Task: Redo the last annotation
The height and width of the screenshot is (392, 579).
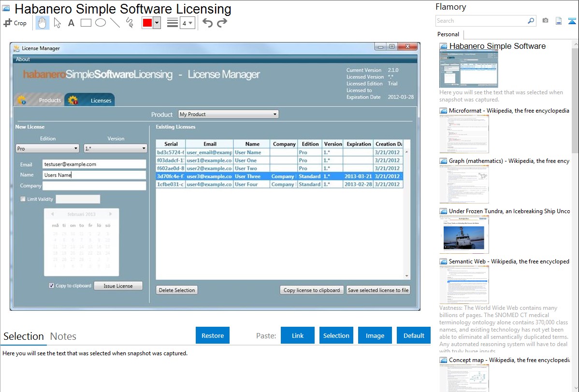Action: (x=222, y=23)
